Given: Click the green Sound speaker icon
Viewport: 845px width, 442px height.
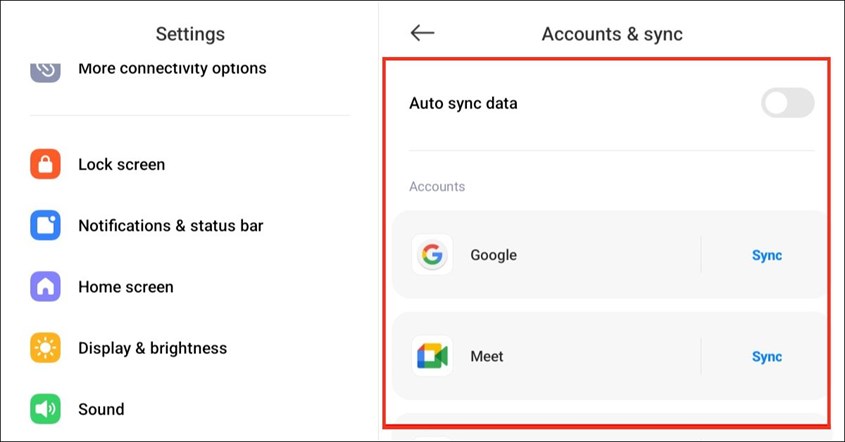Looking at the screenshot, I should pyautogui.click(x=46, y=409).
